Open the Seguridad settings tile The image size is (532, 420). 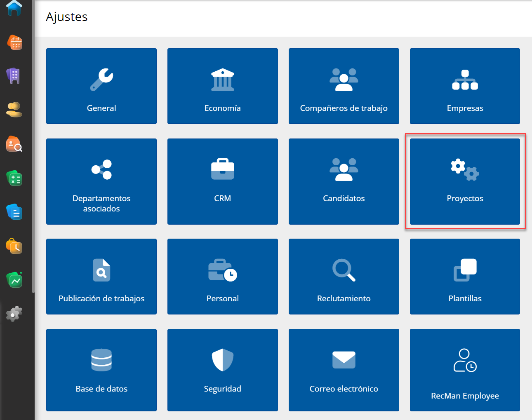click(222, 370)
